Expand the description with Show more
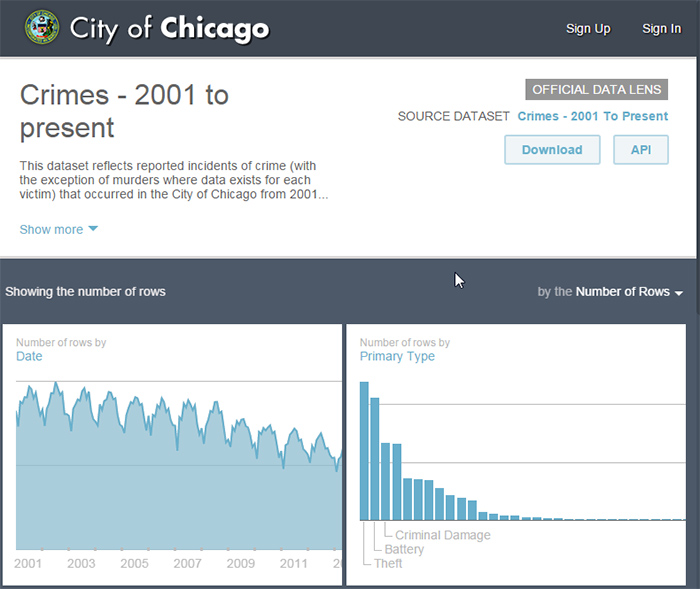Screen dimensions: 700x589 pos(58,230)
